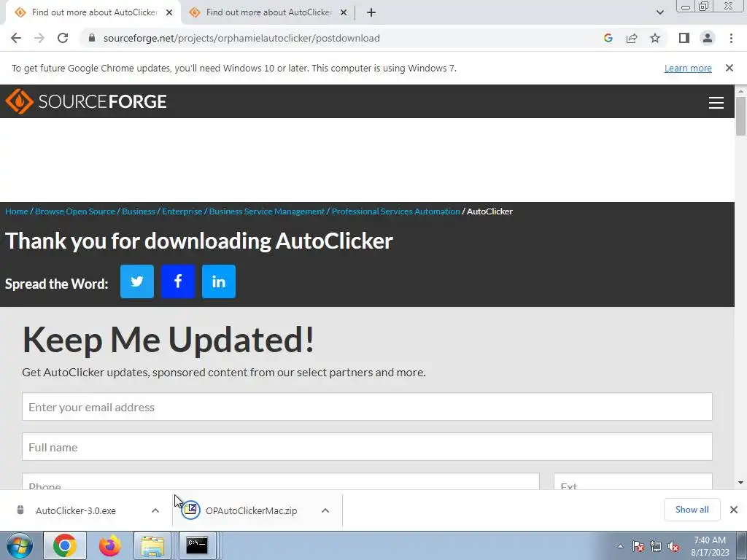Share on Facebook

178,281
